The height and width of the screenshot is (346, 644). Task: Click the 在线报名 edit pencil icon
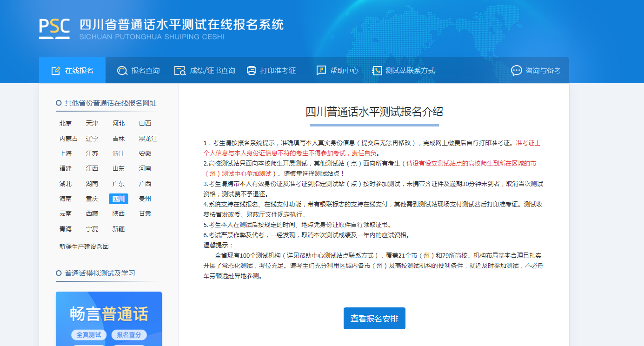click(56, 71)
